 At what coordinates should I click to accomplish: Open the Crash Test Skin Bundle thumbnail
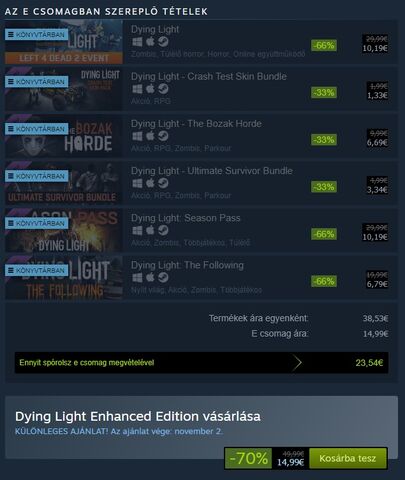64,89
